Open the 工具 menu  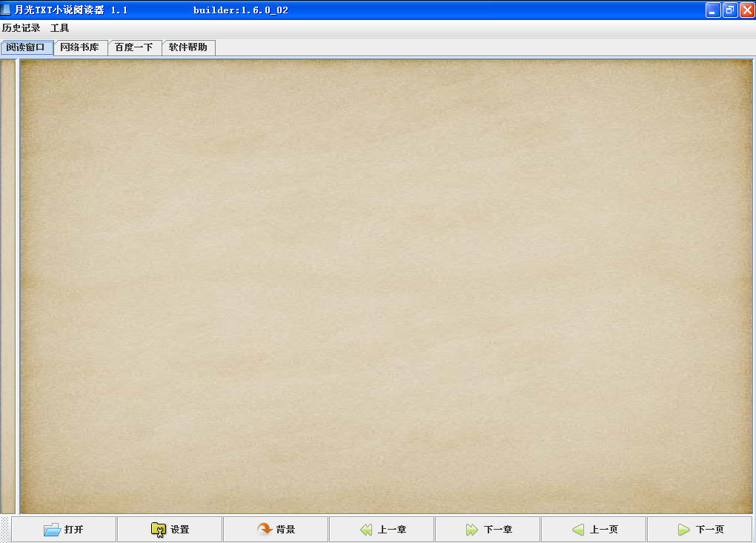click(x=60, y=28)
